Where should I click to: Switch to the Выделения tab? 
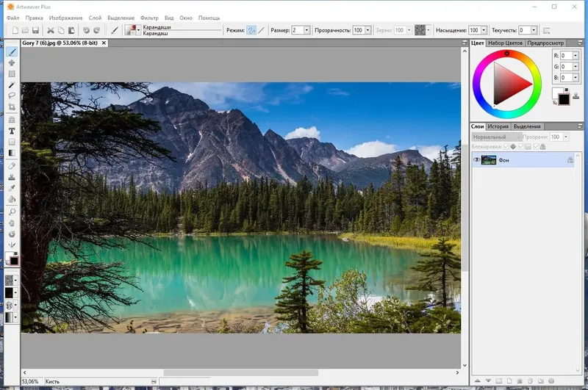tap(527, 126)
